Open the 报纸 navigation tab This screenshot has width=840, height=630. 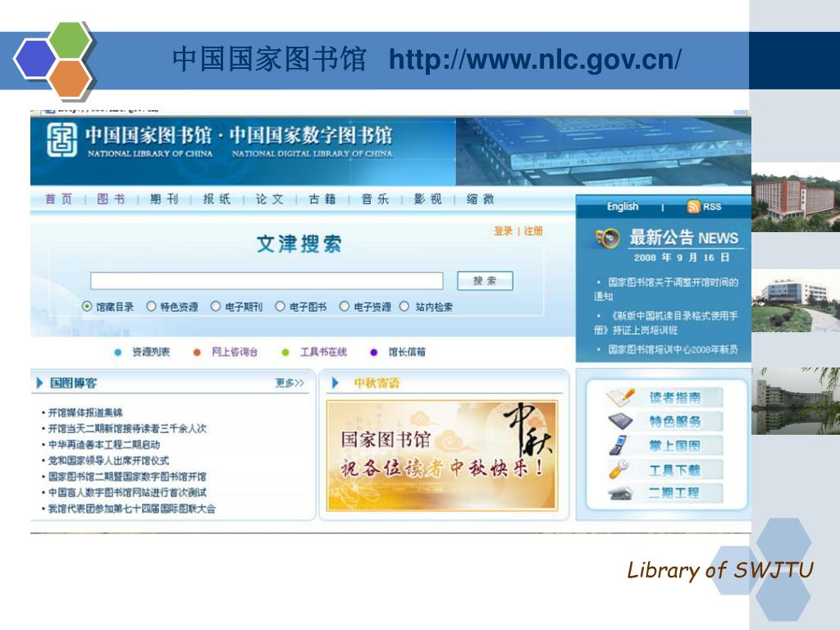tap(217, 199)
